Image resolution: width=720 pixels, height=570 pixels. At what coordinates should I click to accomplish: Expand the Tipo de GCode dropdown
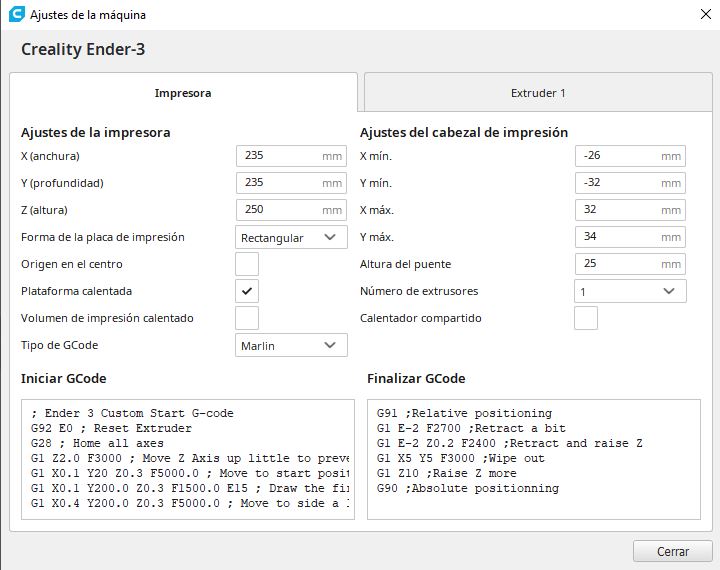click(291, 345)
